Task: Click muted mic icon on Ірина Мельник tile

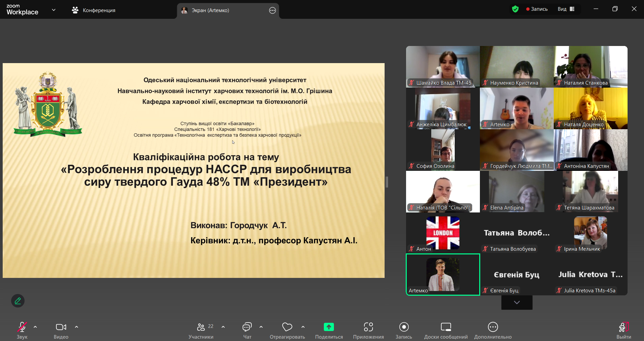Action: point(559,249)
